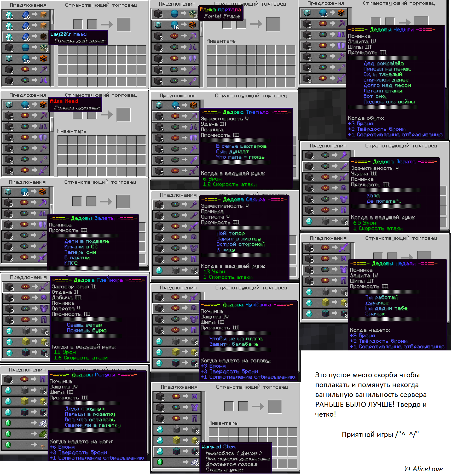Choose the elytra trade in Portal Frame panel
Viewport: 452px width, 476px height.
[x=175, y=58]
